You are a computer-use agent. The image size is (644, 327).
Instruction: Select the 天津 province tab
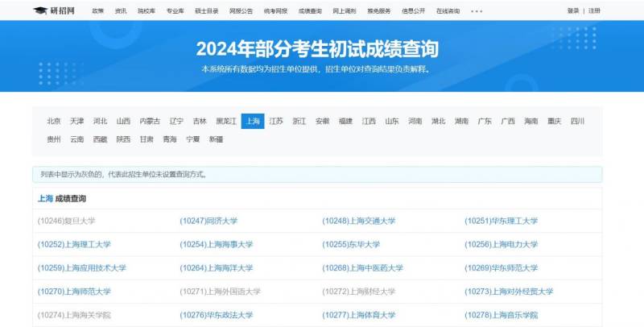76,121
